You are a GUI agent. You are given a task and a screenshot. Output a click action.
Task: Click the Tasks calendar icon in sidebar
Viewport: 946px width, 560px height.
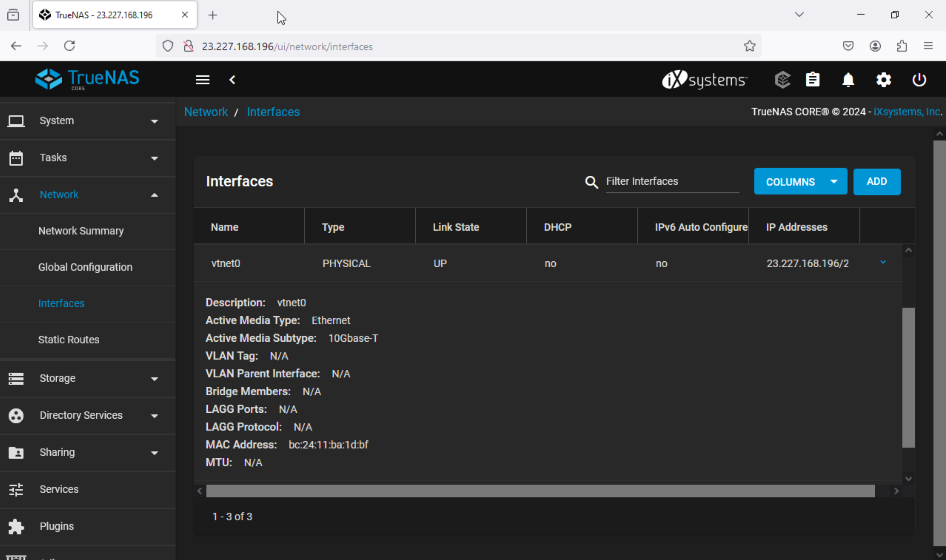coord(16,158)
